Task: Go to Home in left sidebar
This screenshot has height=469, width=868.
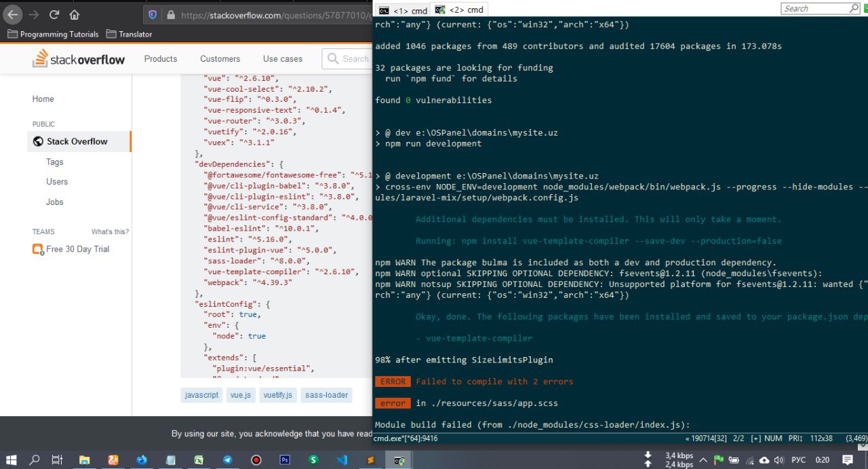Action: [x=43, y=99]
